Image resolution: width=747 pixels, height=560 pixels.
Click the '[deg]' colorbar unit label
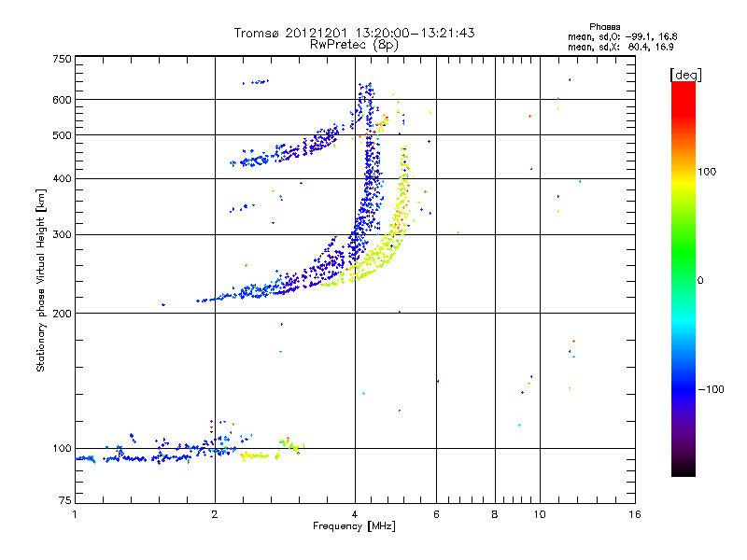coord(685,75)
